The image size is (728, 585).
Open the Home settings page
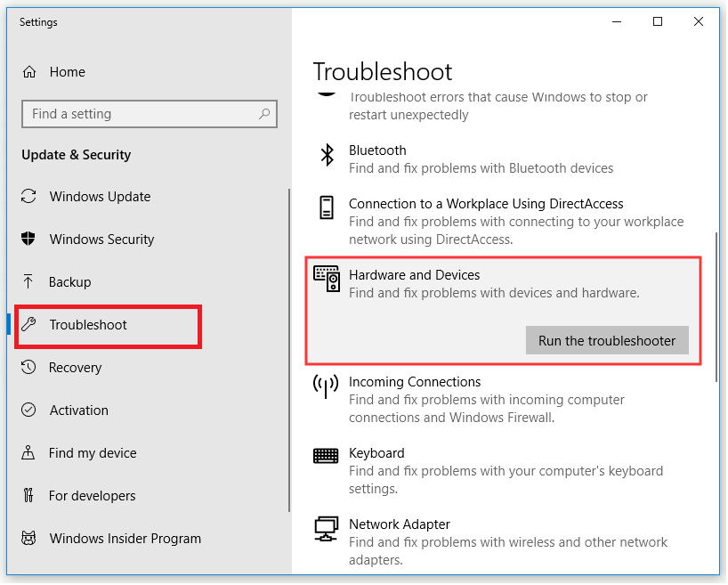(x=68, y=72)
